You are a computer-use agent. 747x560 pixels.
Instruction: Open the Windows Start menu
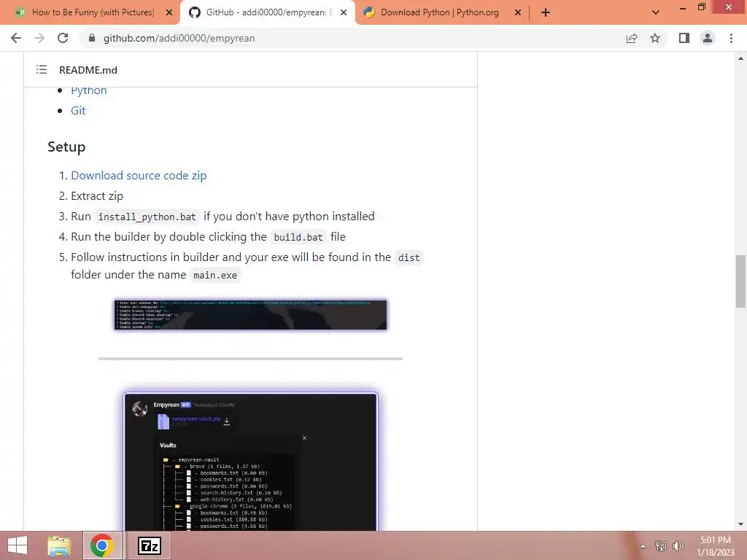click(x=18, y=545)
